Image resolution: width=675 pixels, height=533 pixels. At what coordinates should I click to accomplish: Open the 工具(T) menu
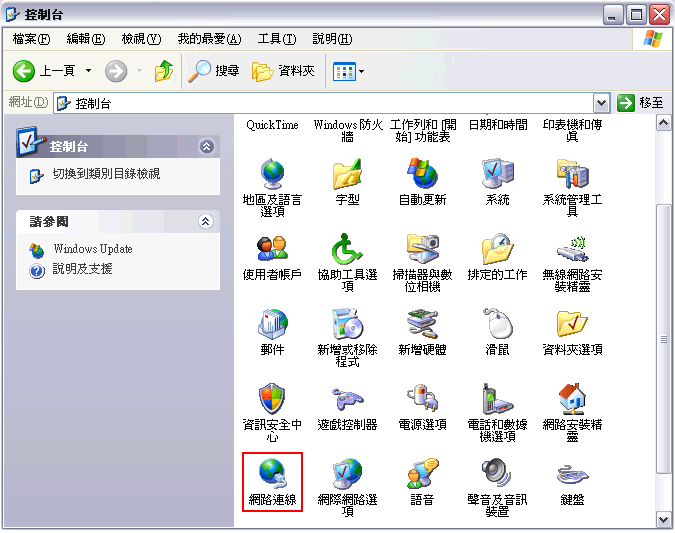coord(277,39)
